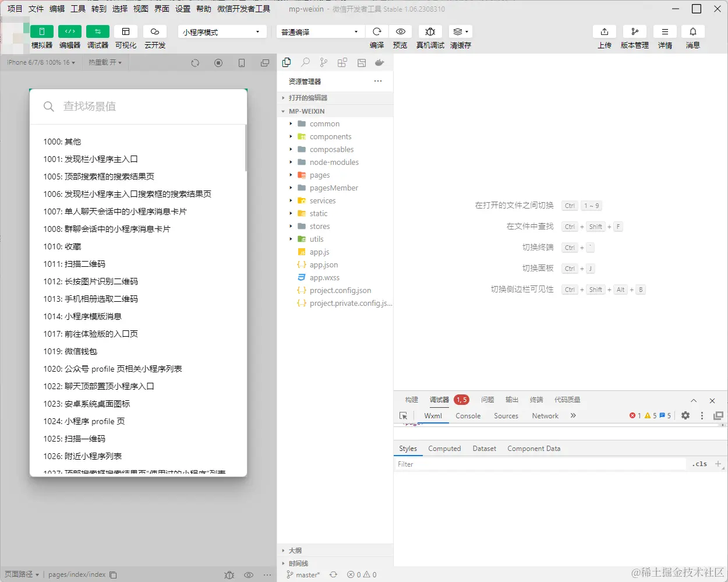Start 真机调试 real device debugging
Viewport: 728px width, 582px height.
coord(430,31)
